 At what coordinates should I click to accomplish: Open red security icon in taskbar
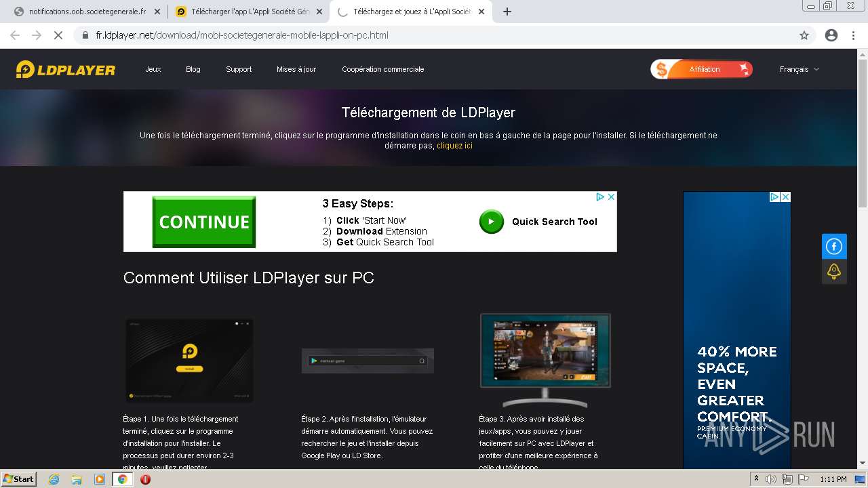click(145, 479)
